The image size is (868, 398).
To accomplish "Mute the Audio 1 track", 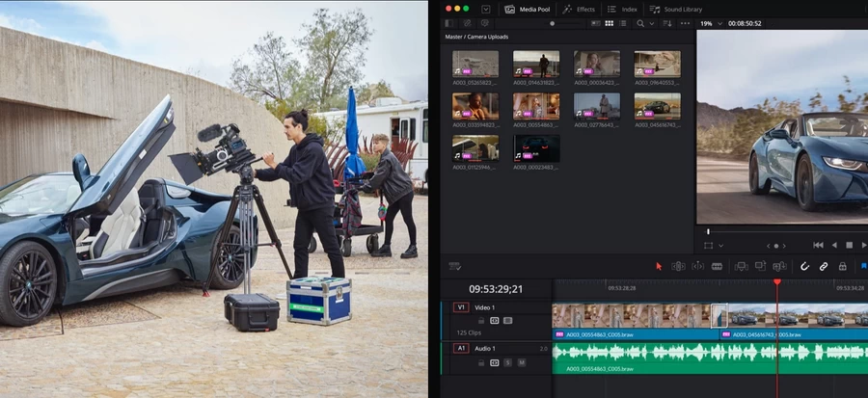I will point(522,362).
